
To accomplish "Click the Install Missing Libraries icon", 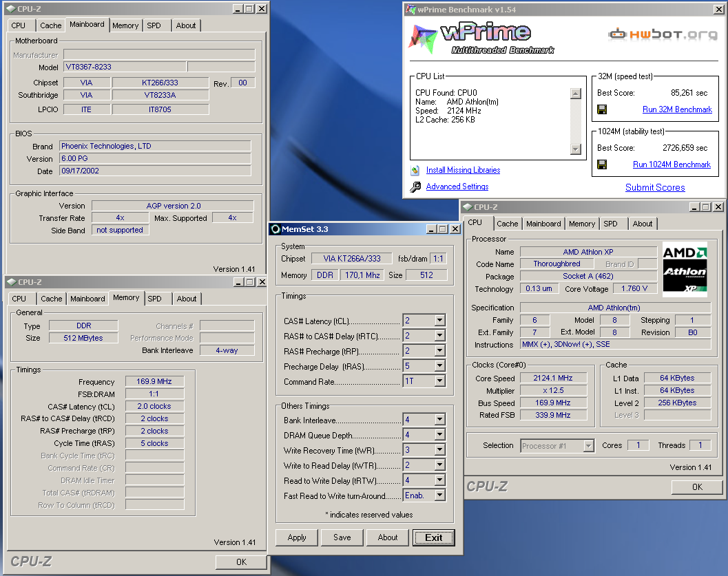I will point(415,170).
